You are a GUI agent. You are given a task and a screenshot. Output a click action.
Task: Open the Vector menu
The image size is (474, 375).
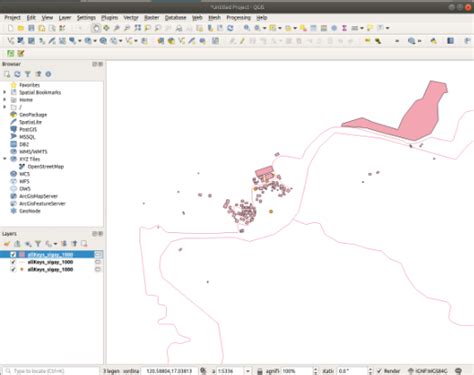click(x=131, y=18)
